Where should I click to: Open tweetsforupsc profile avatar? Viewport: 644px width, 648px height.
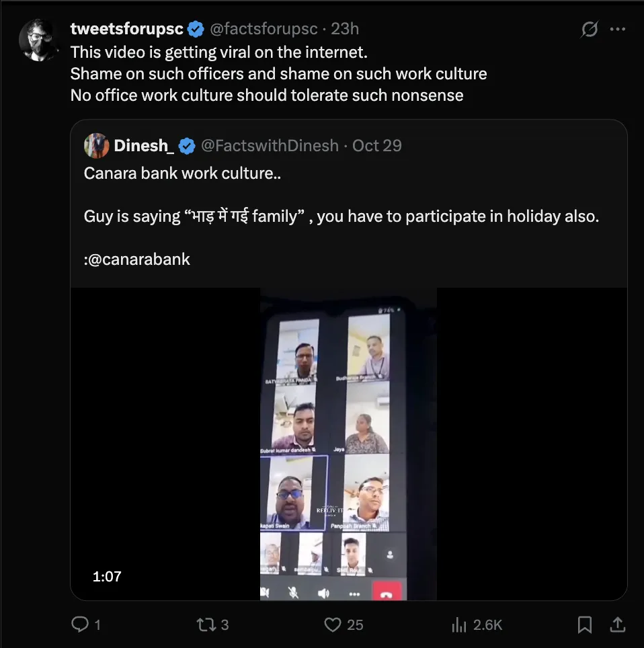(38, 40)
